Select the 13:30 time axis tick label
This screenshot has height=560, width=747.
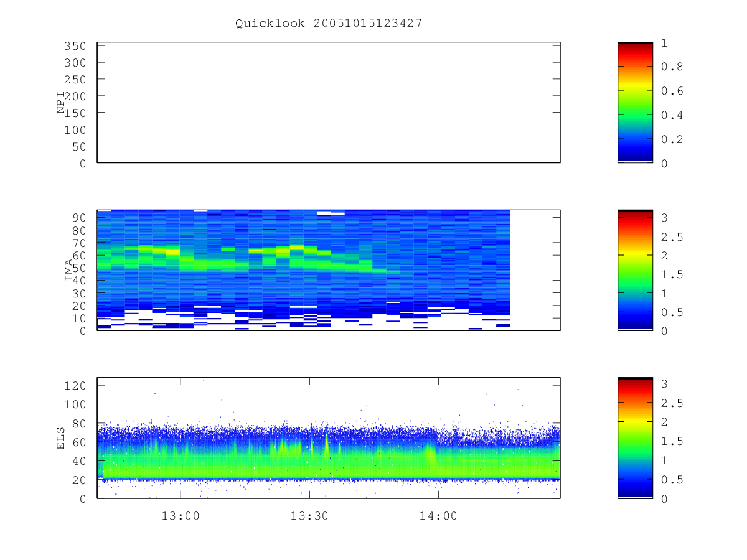tap(309, 516)
